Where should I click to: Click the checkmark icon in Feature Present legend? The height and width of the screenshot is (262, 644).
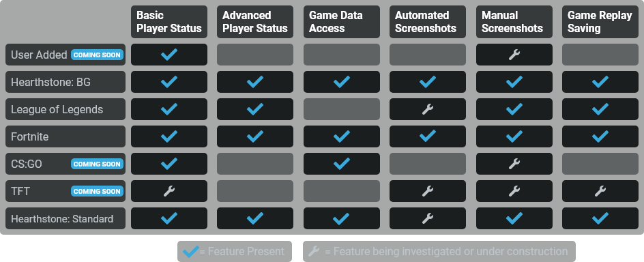click(x=190, y=251)
